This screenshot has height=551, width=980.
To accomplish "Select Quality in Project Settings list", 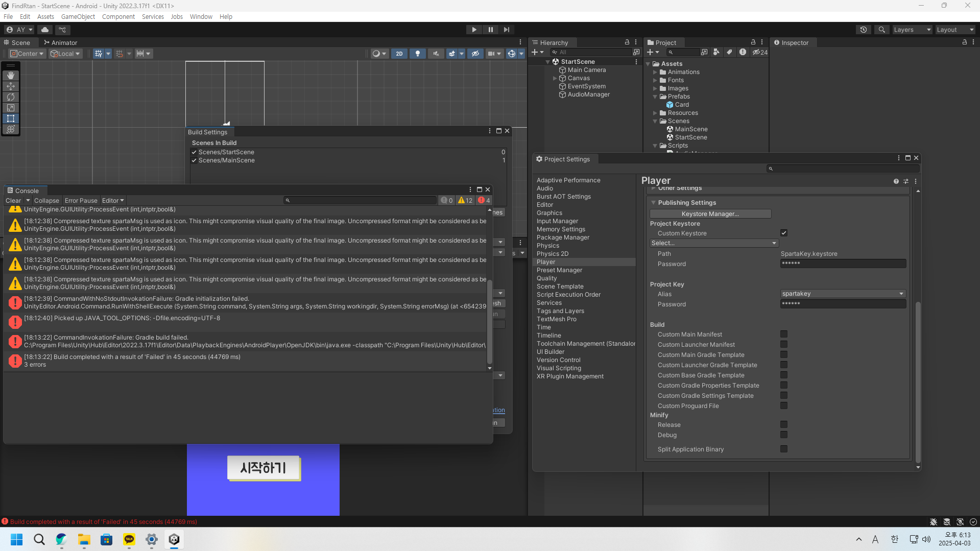I will click(x=547, y=278).
